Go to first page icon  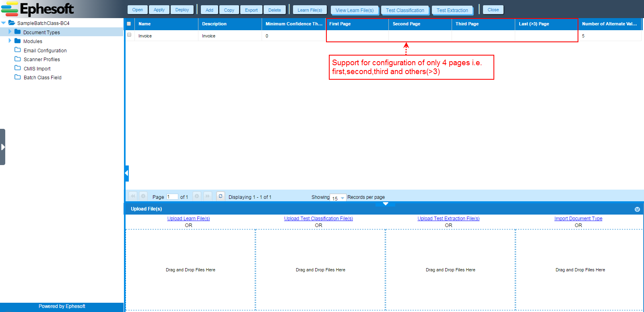133,196
